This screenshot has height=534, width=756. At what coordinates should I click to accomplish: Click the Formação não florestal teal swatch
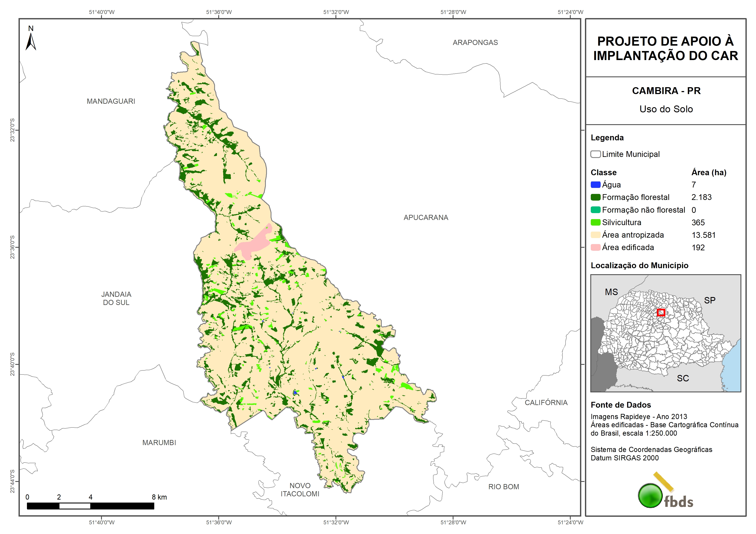tap(595, 210)
